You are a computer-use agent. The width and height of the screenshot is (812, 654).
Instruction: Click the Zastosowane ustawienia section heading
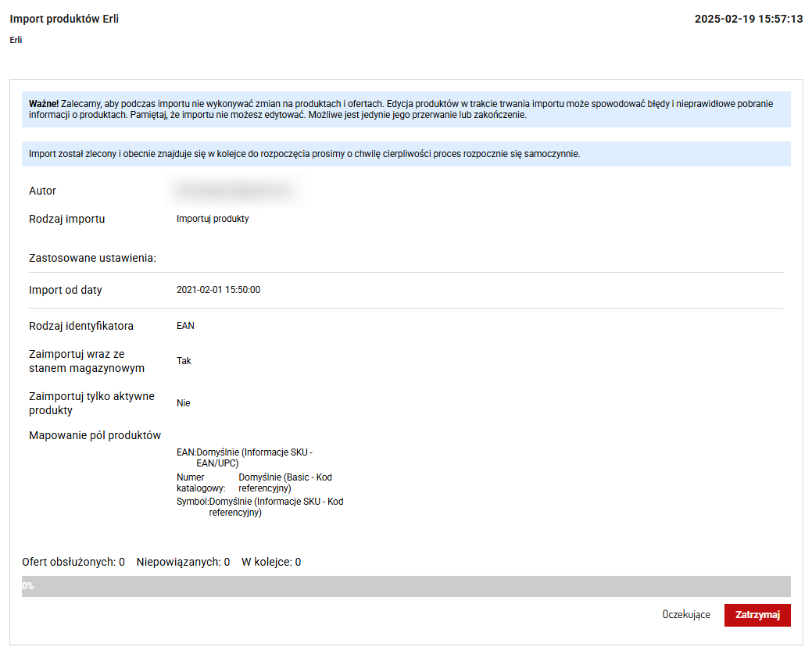pyautogui.click(x=92, y=258)
